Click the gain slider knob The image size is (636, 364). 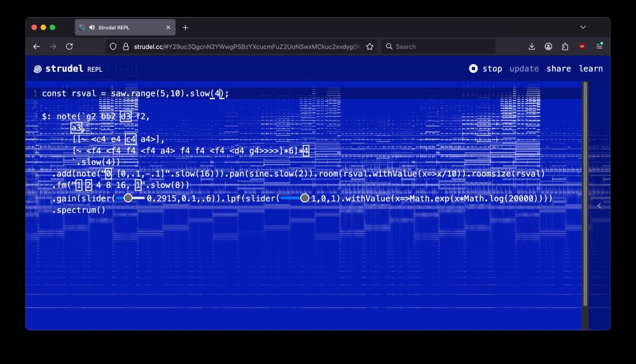[x=128, y=198]
